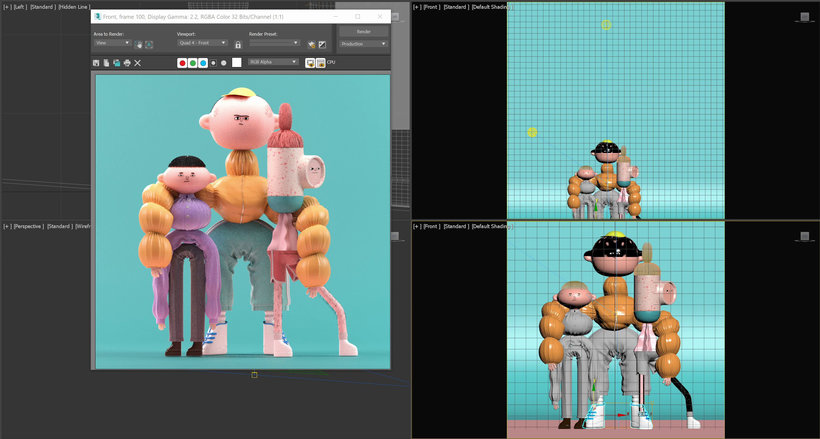Toggle the lock to viewport icon
The width and height of the screenshot is (820, 439).
click(238, 44)
